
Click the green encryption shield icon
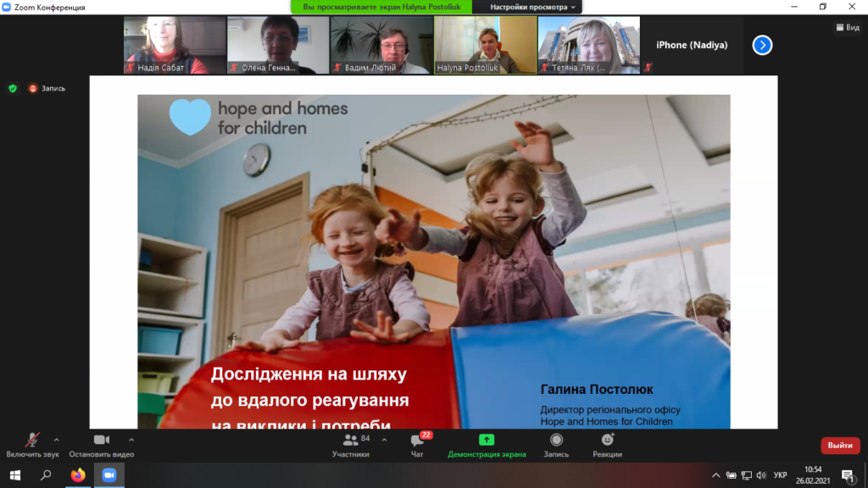(13, 88)
